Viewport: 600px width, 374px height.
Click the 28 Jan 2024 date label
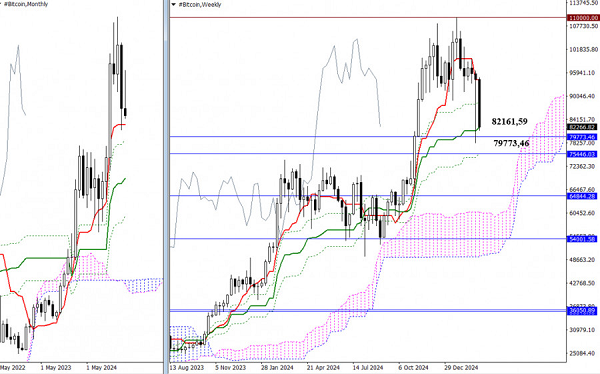pyautogui.click(x=277, y=368)
